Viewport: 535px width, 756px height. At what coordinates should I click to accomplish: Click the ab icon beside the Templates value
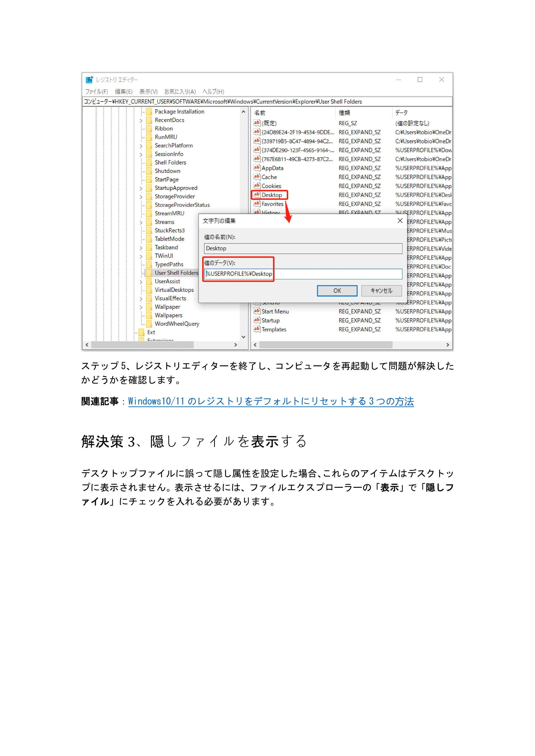coord(257,329)
